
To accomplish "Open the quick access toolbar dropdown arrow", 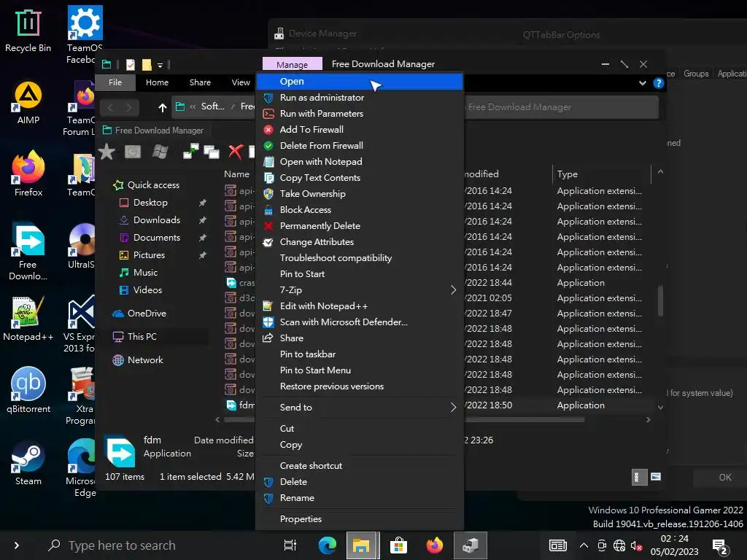I will coord(160,65).
